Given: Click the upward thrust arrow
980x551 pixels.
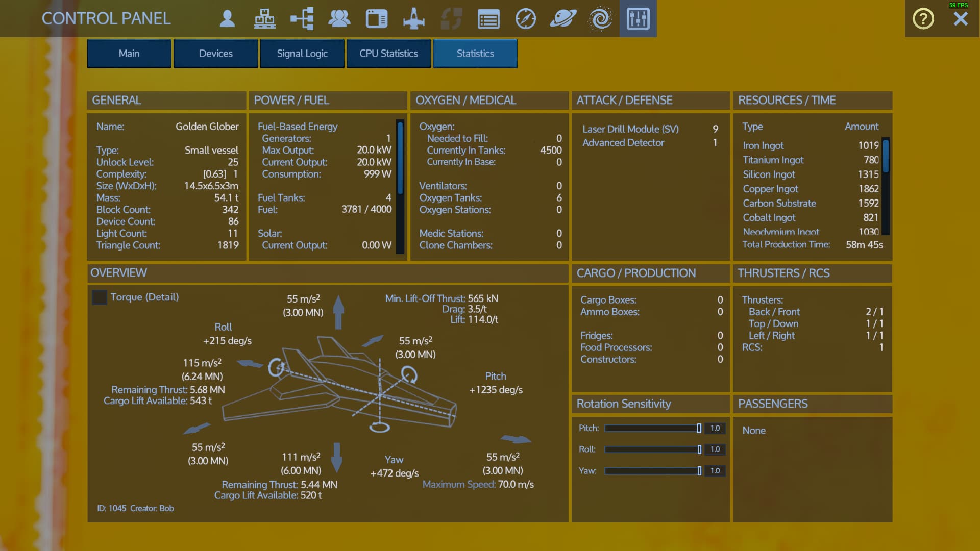Looking at the screenshot, I should (338, 312).
